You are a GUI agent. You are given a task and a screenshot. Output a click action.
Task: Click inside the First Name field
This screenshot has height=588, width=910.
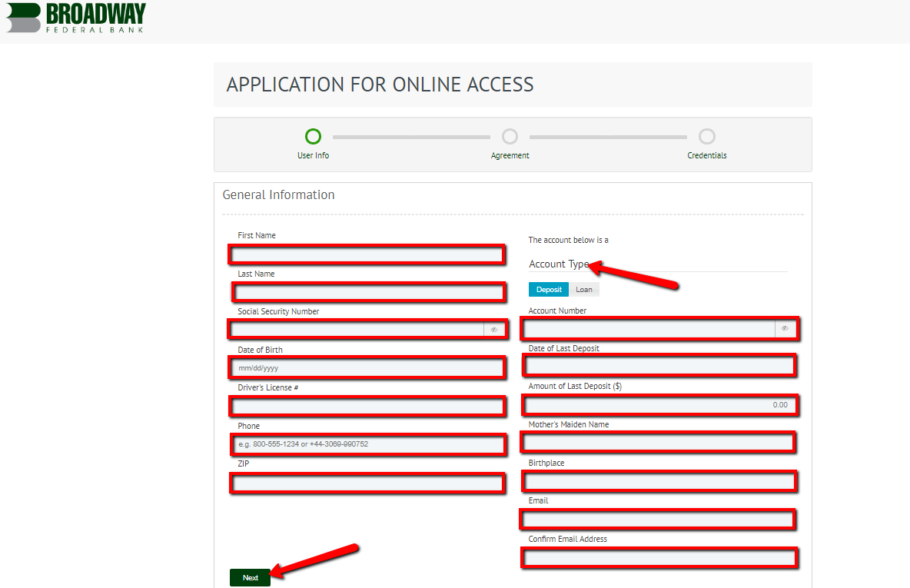coord(367,254)
